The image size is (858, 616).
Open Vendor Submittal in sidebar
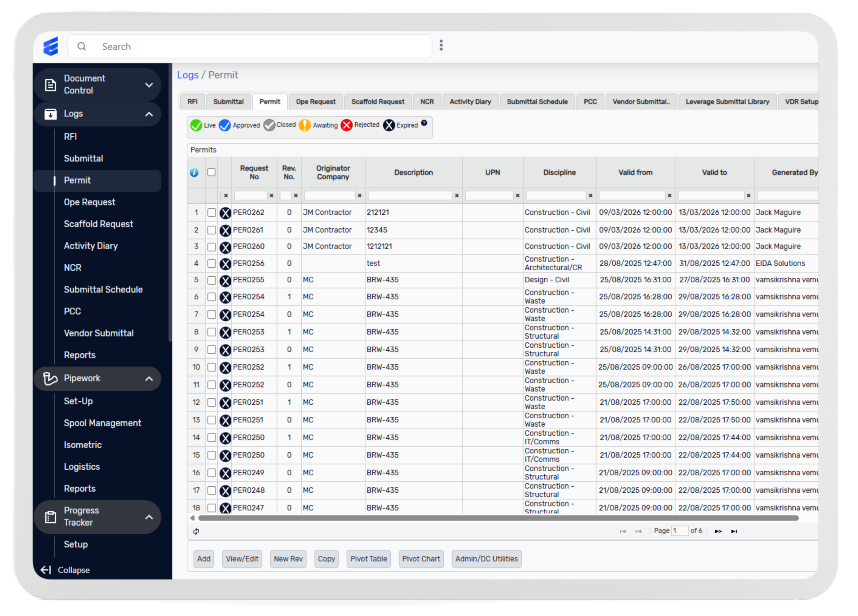[99, 334]
